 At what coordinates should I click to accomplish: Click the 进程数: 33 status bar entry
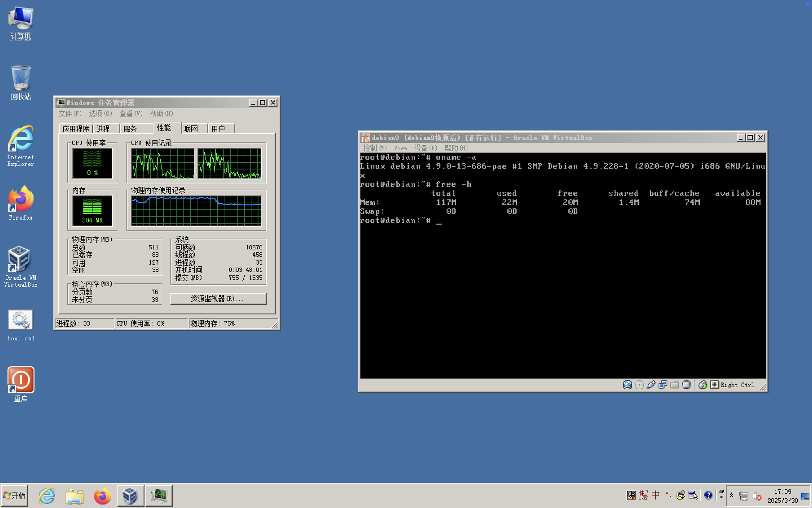[x=85, y=323]
